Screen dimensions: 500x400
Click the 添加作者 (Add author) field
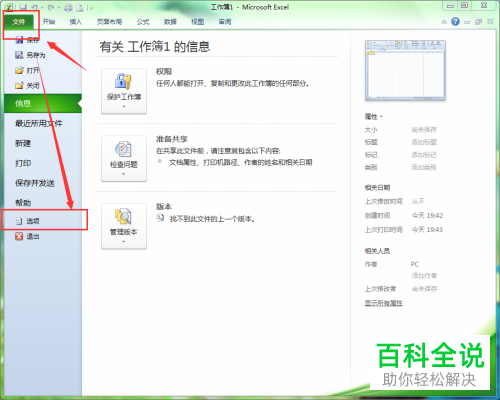click(424, 276)
